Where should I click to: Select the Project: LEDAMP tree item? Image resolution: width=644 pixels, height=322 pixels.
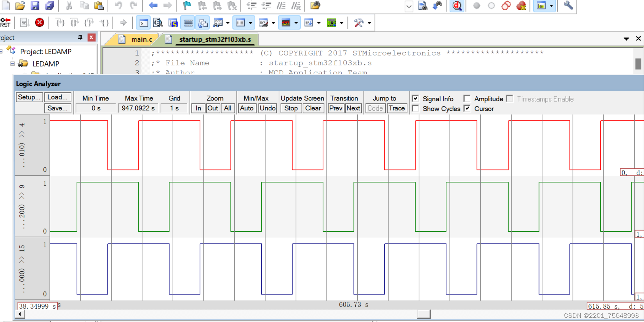(x=46, y=51)
